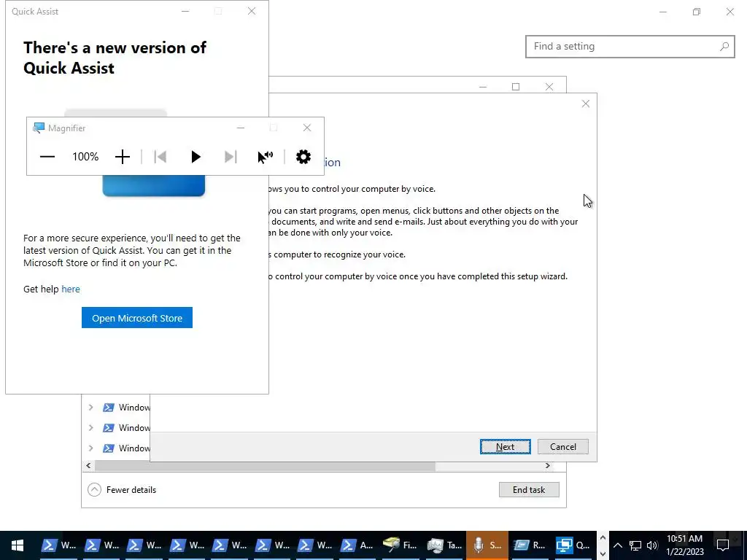This screenshot has height=560, width=747.
Task: Collapse Task Manager with Fewer details
Action: [x=122, y=489]
